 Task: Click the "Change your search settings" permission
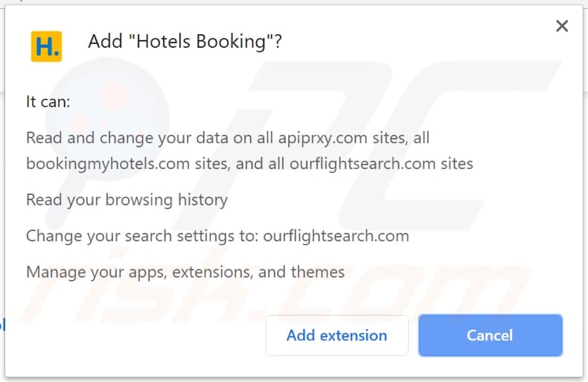(x=217, y=236)
